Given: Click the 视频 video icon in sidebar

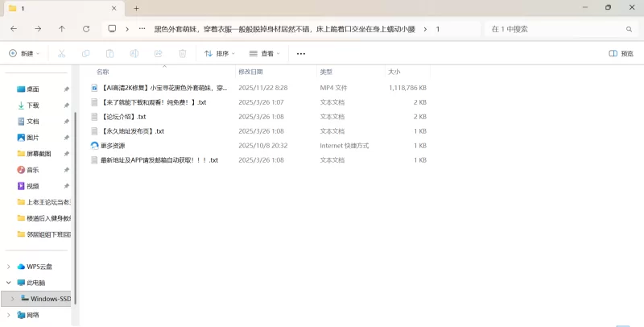Looking at the screenshot, I should pyautogui.click(x=21, y=186).
